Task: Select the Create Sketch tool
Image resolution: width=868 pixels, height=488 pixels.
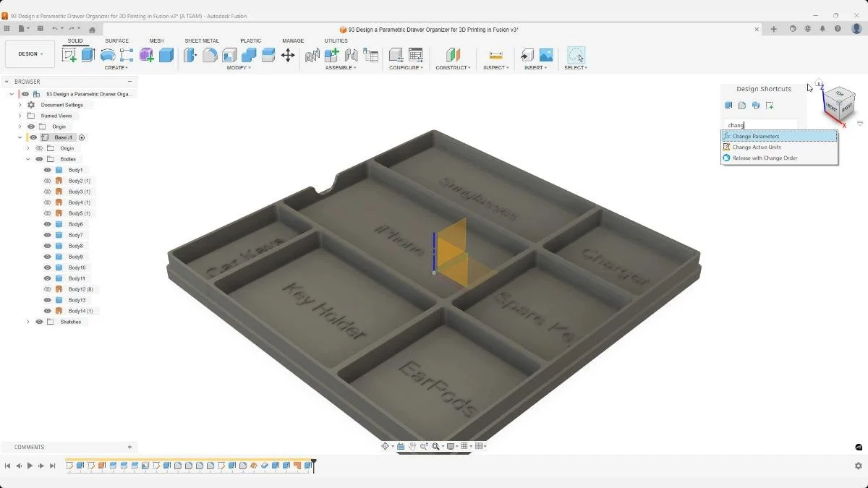Action: coord(69,55)
